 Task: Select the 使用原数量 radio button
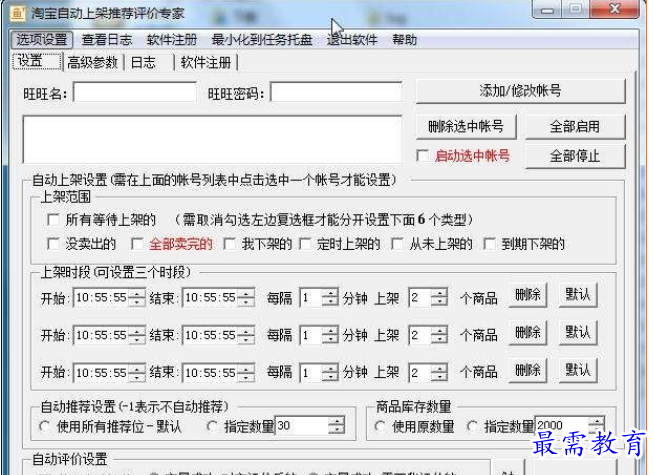pos(380,426)
